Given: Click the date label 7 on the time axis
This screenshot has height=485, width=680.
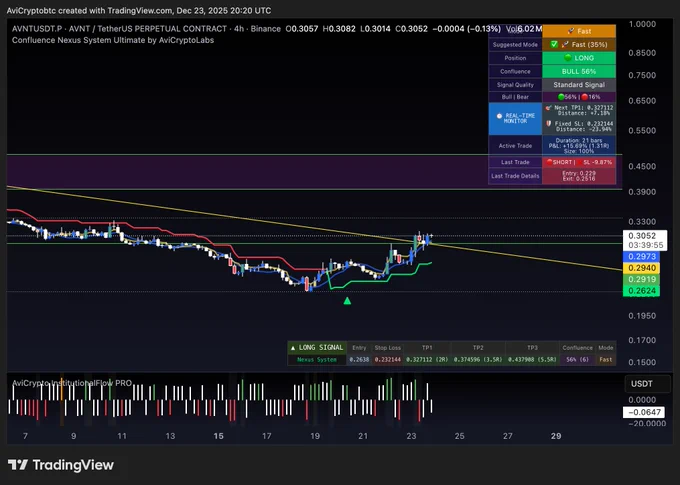Looking at the screenshot, I should pyautogui.click(x=25, y=436).
